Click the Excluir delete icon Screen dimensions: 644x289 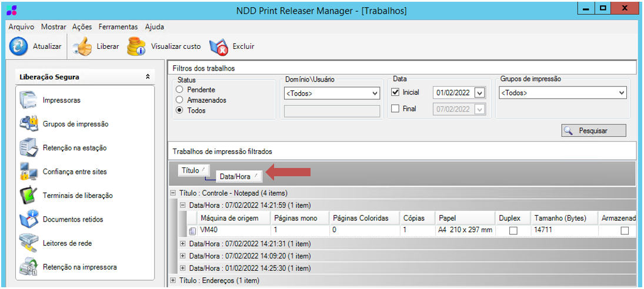[x=218, y=46]
